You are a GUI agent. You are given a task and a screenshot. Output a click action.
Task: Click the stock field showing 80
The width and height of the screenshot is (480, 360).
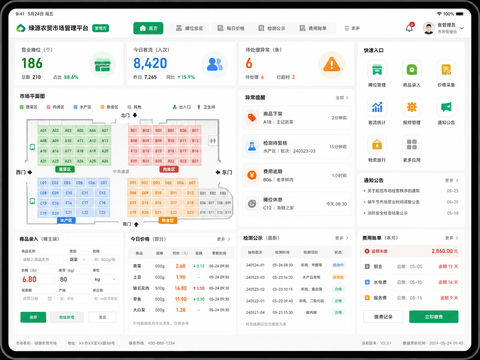pyautogui.click(x=73, y=279)
